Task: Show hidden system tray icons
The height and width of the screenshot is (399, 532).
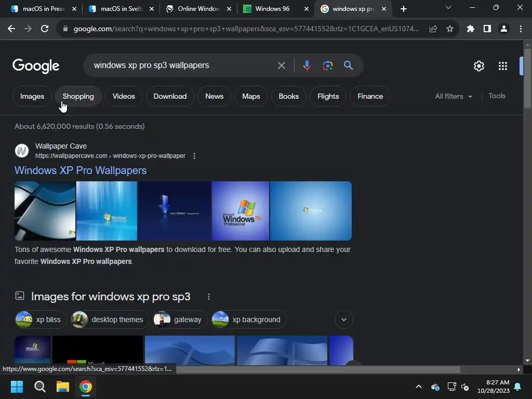Action: pyautogui.click(x=419, y=387)
